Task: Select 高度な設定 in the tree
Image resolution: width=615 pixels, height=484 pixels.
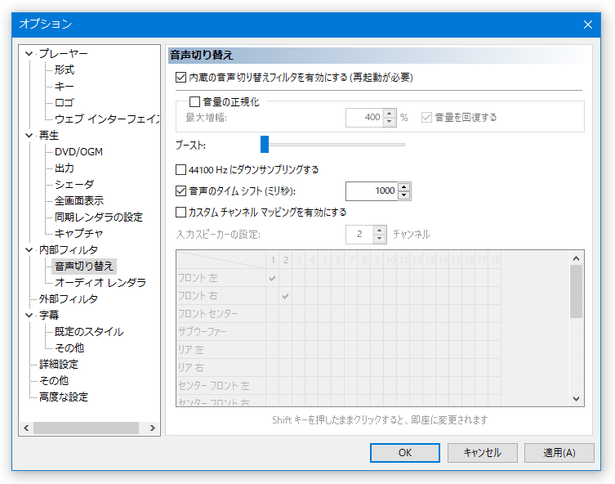Action: pyautogui.click(x=64, y=397)
